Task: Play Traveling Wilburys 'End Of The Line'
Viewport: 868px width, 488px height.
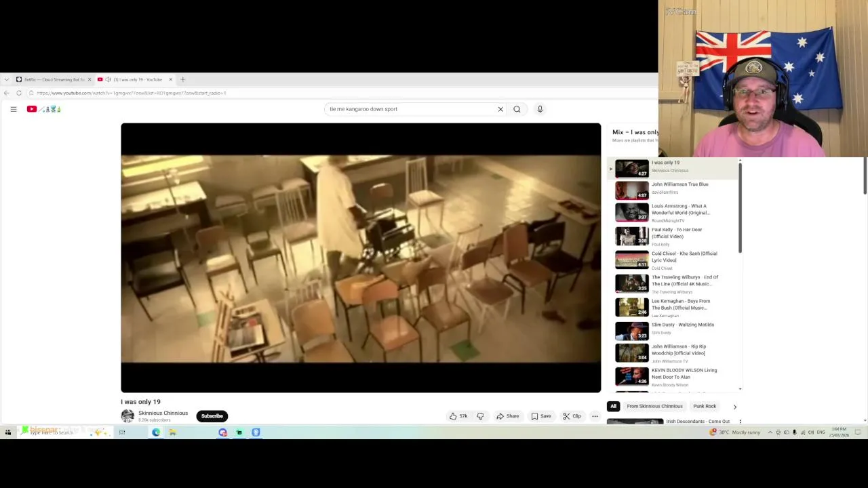Action: tap(672, 284)
